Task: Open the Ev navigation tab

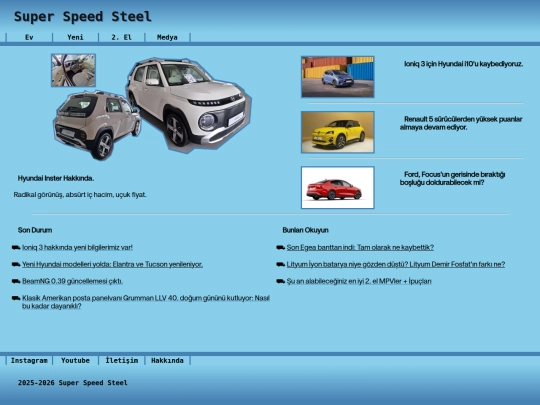Action: click(x=29, y=37)
